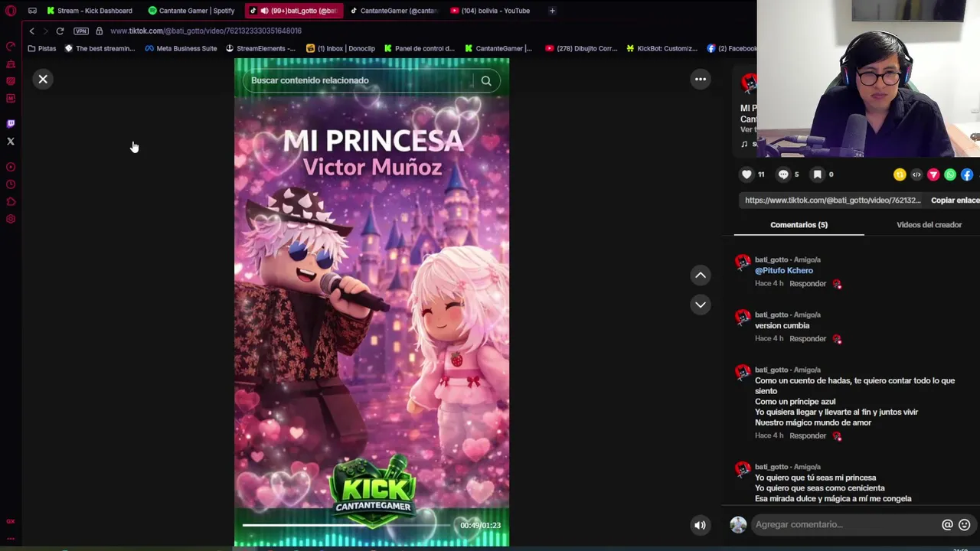Click your profile avatar beside comment box
Viewport: 980px width, 551px height.
[738, 524]
